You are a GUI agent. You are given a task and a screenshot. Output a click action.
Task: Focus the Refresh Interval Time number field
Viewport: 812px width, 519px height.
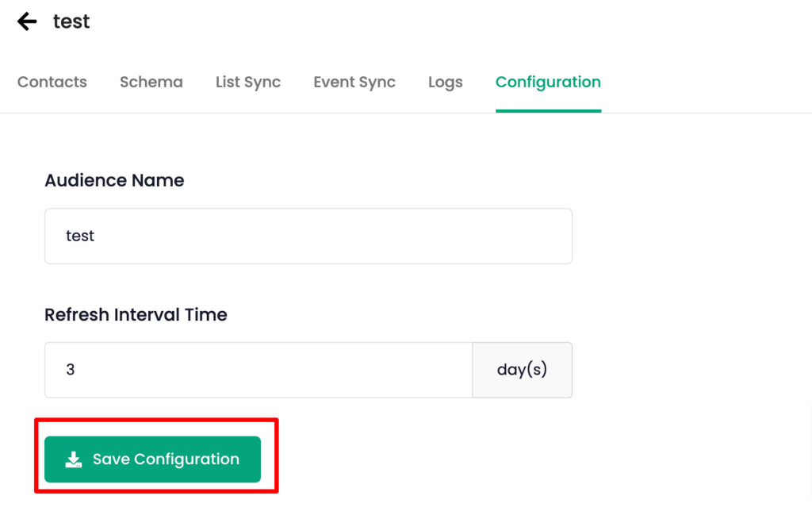pyautogui.click(x=259, y=370)
